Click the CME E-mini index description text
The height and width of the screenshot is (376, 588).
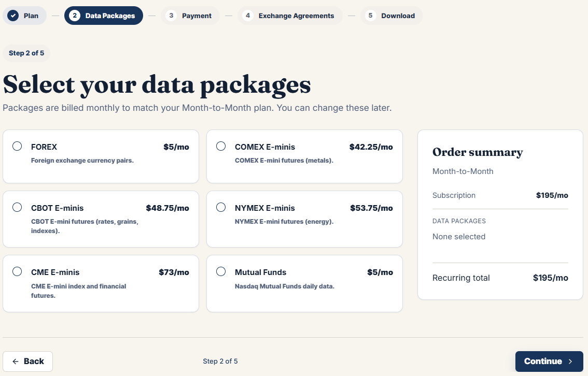79,291
